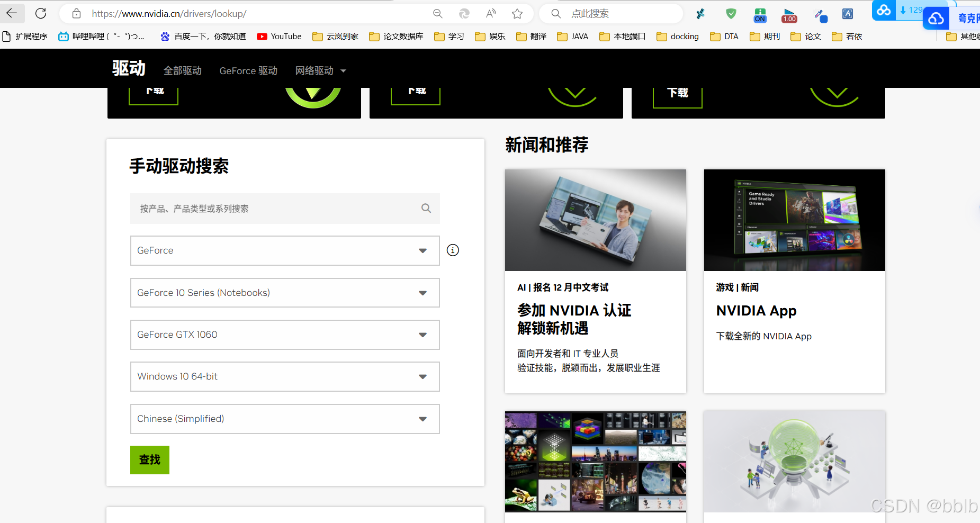Screen dimensions: 980x523
Task: Click the 点此搜索 browser search box
Action: 612,14
